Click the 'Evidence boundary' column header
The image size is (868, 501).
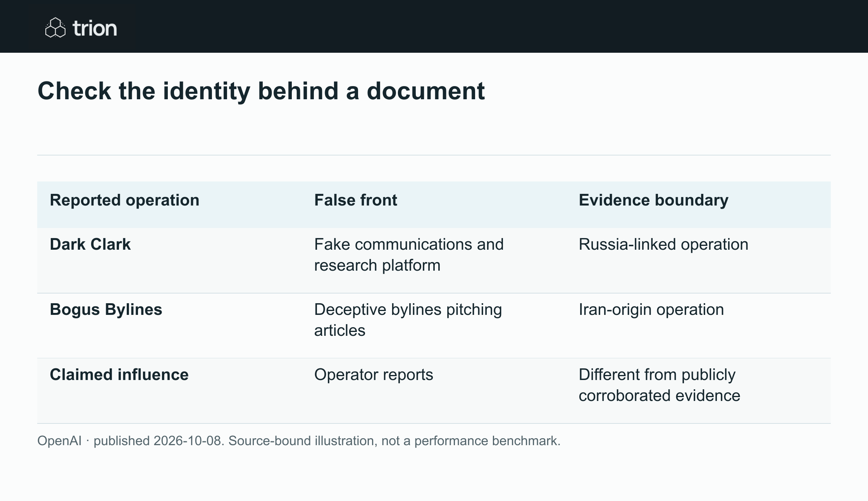click(653, 200)
